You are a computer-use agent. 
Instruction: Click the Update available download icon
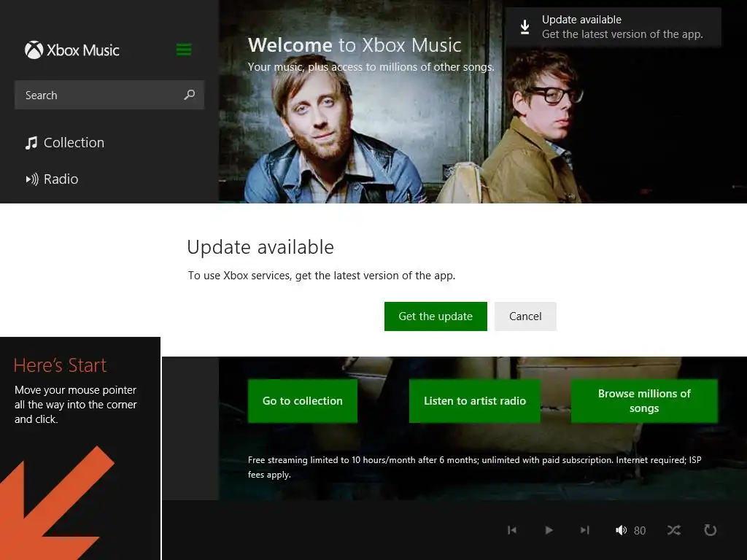pyautogui.click(x=525, y=27)
